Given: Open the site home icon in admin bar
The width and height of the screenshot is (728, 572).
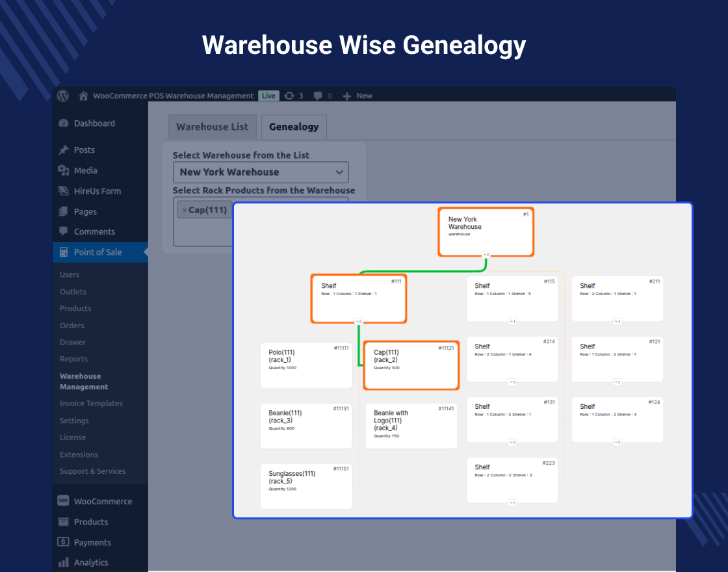Looking at the screenshot, I should (83, 96).
